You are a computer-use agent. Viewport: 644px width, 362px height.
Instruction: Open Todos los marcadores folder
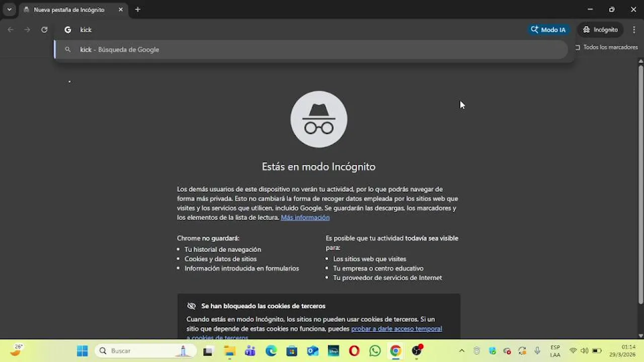click(607, 47)
